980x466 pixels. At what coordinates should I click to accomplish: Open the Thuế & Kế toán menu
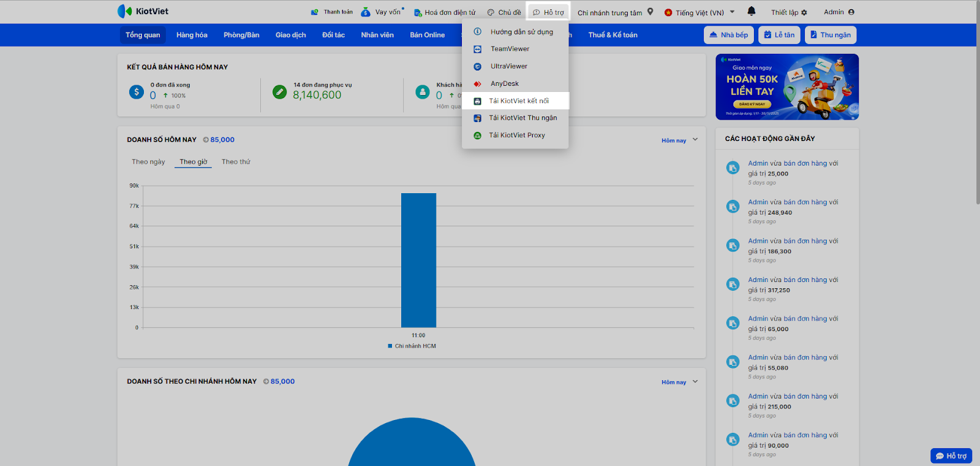coord(613,35)
